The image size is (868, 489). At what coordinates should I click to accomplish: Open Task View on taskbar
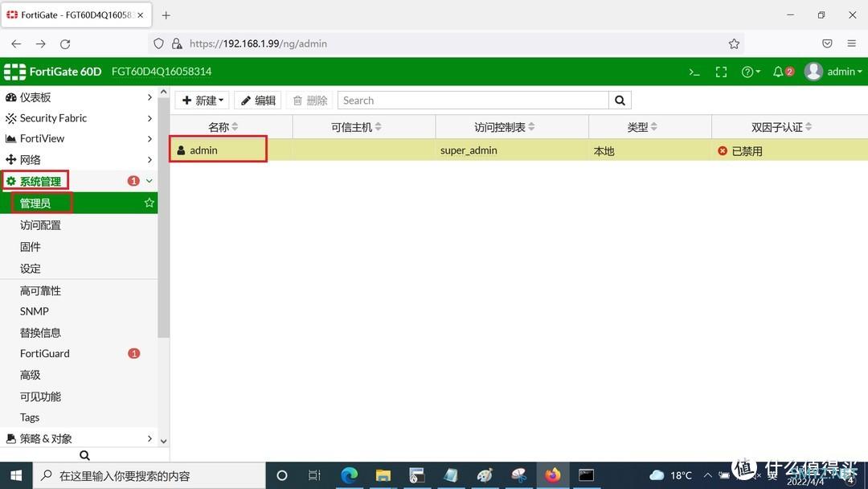click(x=314, y=475)
